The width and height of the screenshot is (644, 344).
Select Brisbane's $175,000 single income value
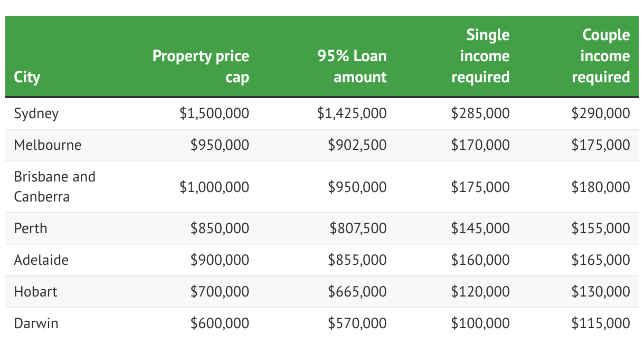[480, 187]
